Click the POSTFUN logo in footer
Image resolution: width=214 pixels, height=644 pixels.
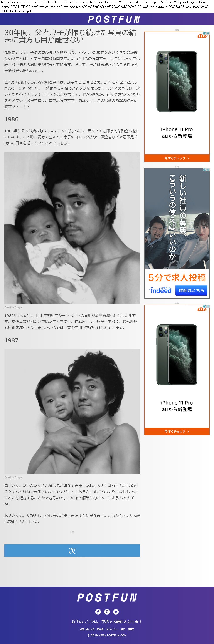[107, 598]
